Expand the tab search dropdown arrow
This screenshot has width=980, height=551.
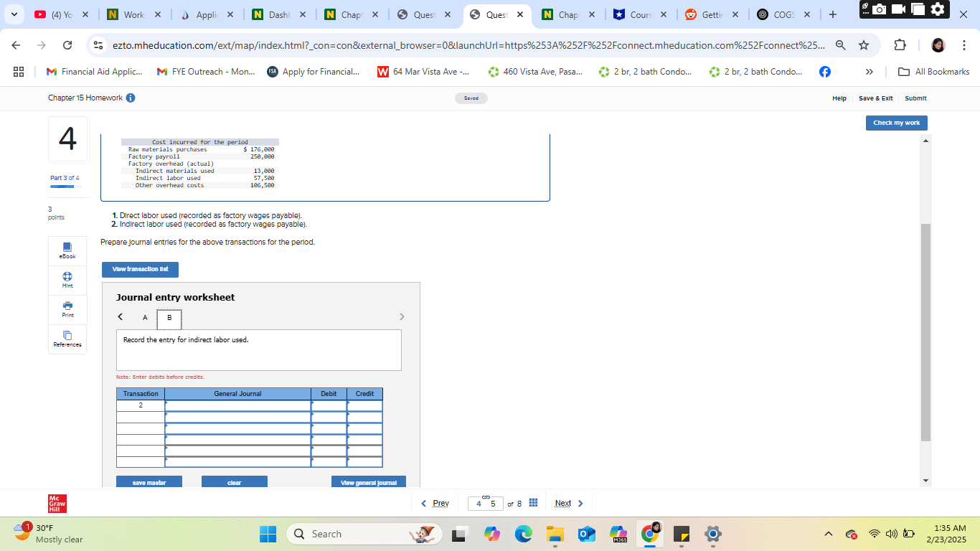pyautogui.click(x=14, y=14)
